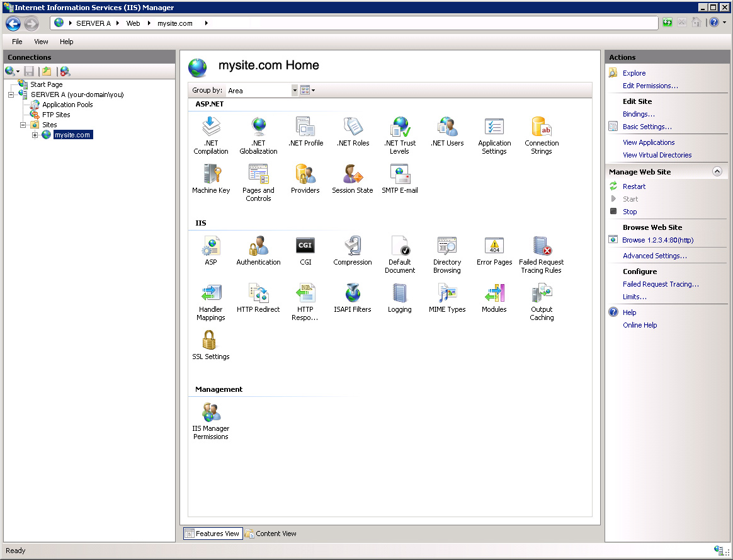Click Edit Permissions link
The height and width of the screenshot is (560, 733).
tap(651, 86)
